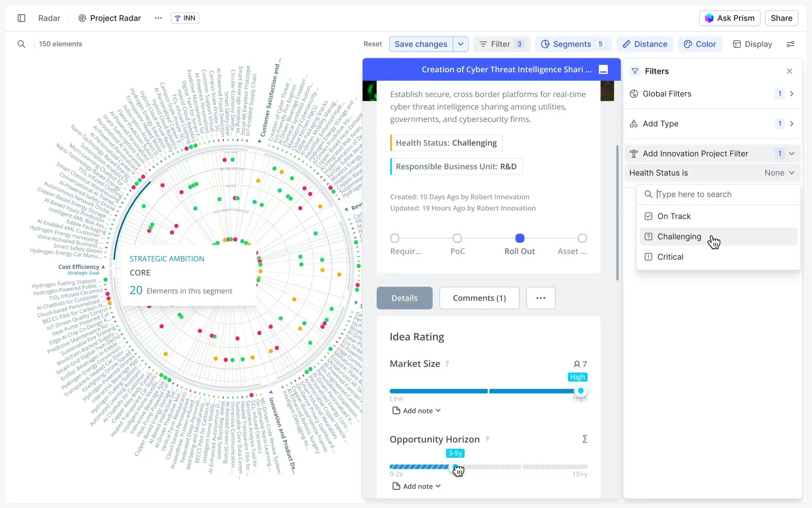Open the Project Radar ellipsis menu

[x=158, y=18]
